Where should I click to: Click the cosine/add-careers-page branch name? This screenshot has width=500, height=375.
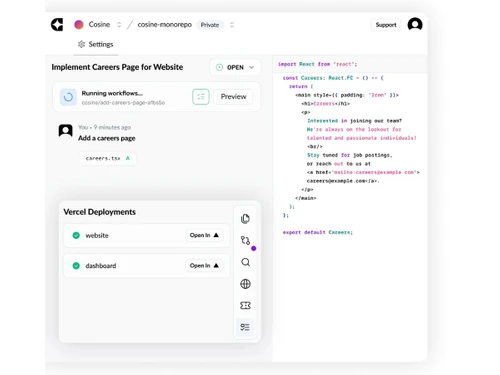pos(123,103)
